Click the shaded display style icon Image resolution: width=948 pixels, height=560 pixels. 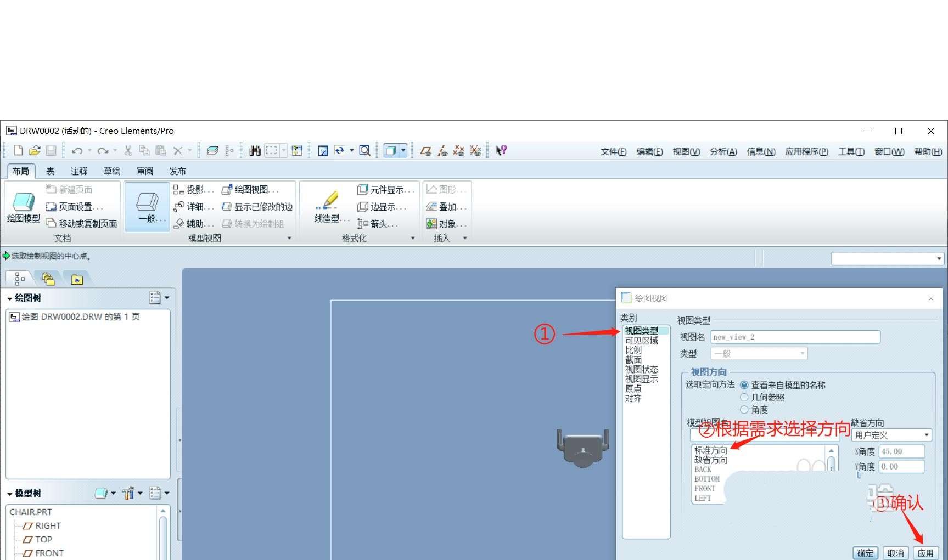(x=390, y=150)
